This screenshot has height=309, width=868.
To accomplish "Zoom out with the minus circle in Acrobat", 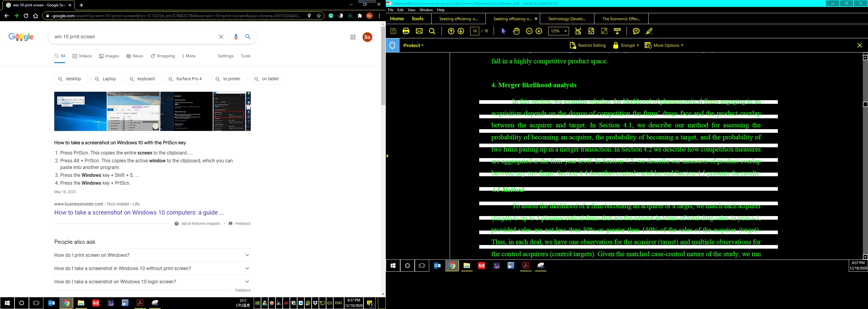I will point(529,31).
